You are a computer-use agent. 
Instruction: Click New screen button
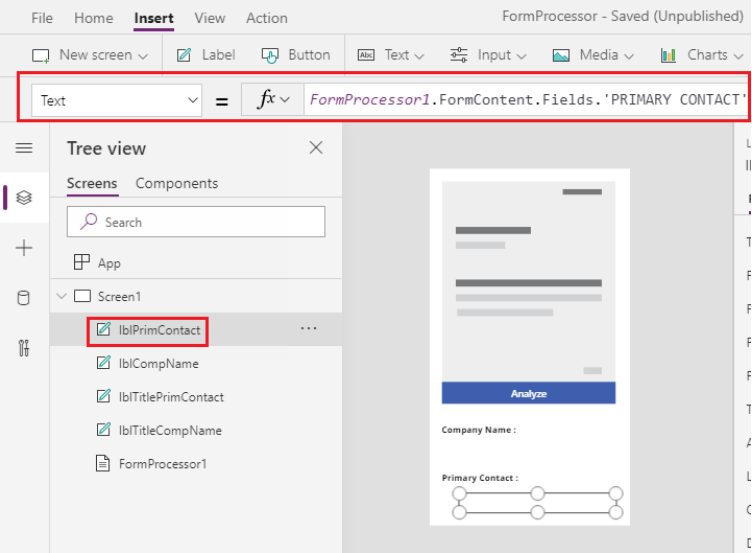pos(89,55)
